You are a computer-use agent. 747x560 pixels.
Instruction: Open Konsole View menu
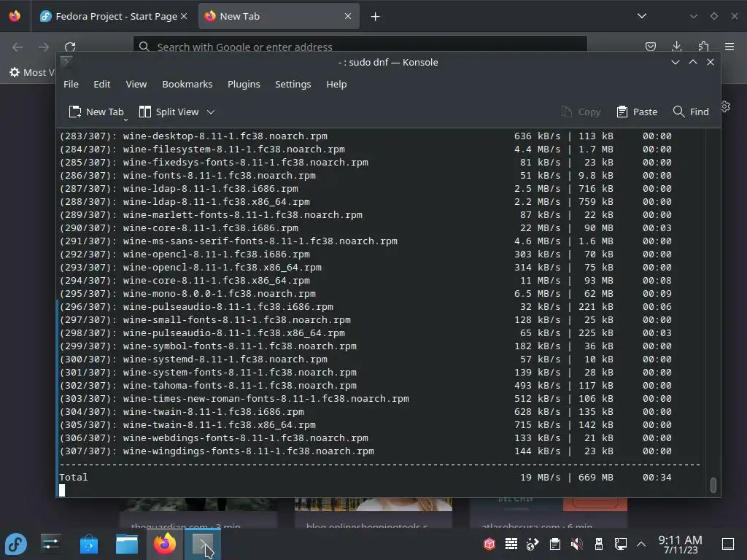136,85
